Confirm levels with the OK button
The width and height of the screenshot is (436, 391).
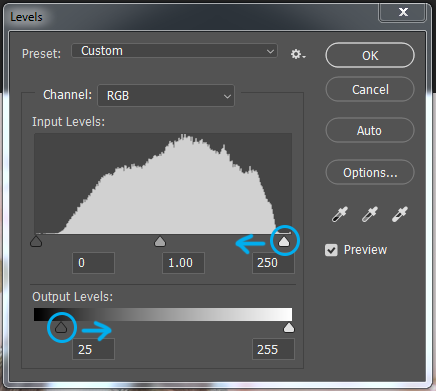click(370, 55)
